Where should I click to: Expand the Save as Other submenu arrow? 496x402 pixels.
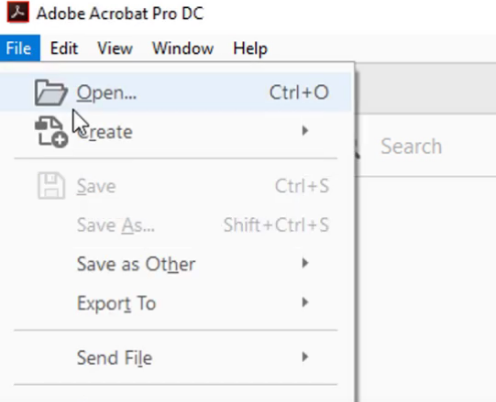[305, 263]
